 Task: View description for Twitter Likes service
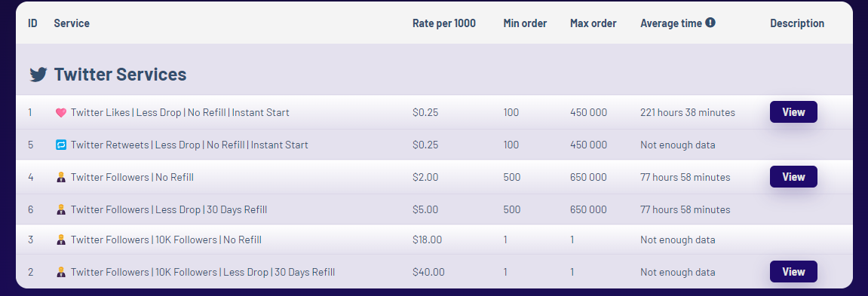(x=793, y=111)
